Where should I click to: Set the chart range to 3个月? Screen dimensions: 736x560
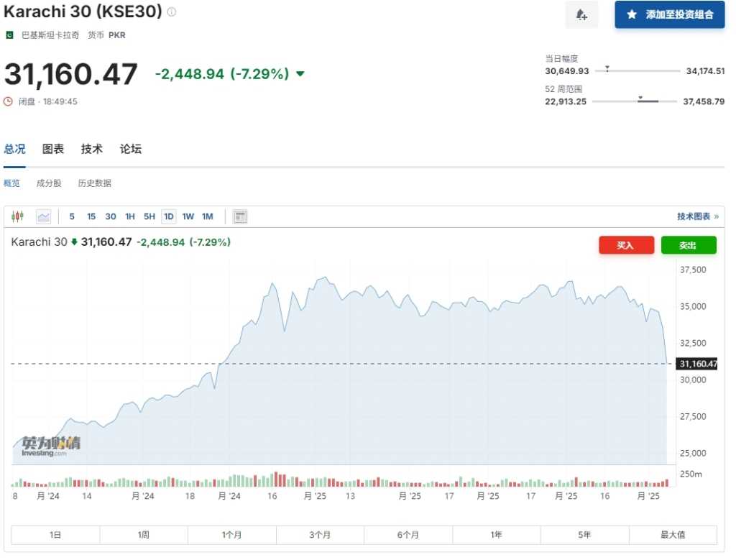pyautogui.click(x=320, y=535)
